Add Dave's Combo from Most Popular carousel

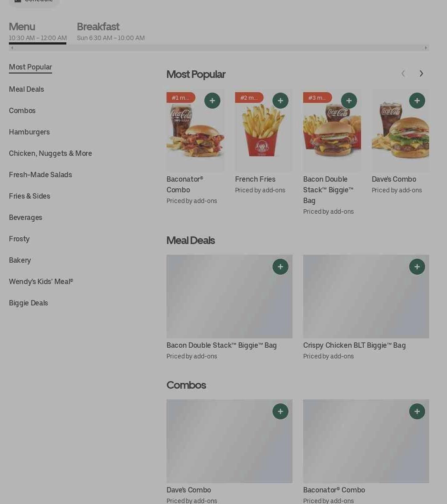pyautogui.click(x=417, y=101)
